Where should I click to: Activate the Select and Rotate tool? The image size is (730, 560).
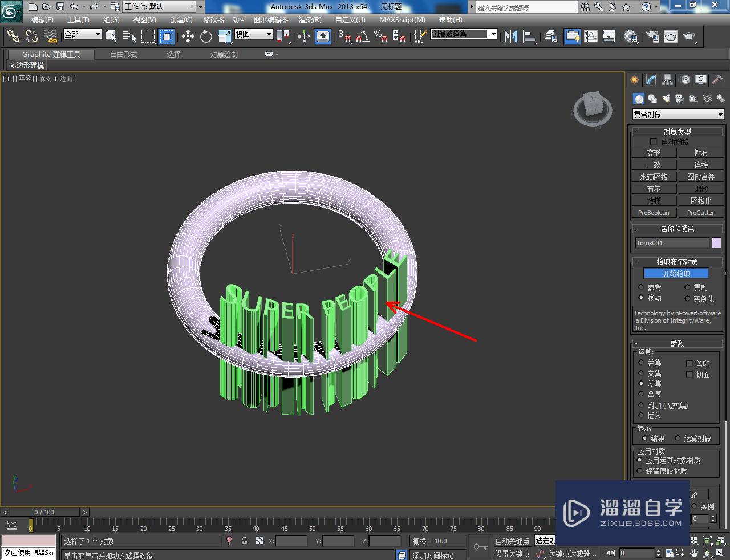(206, 36)
